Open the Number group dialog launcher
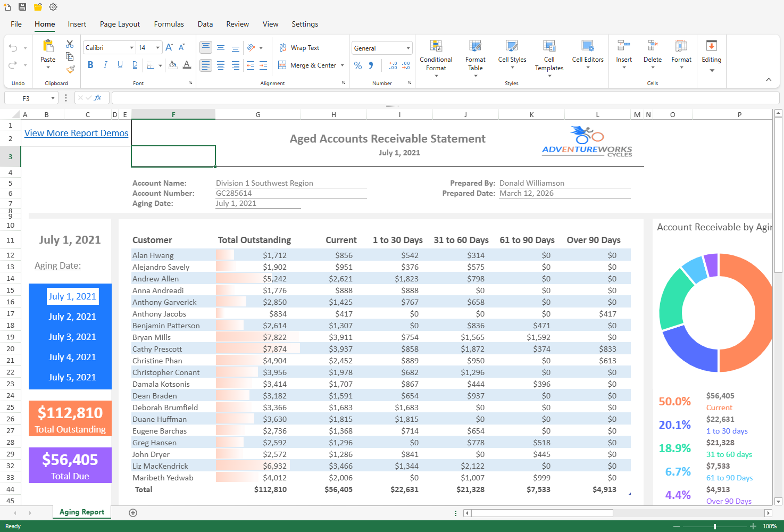This screenshot has width=784, height=532. (410, 83)
